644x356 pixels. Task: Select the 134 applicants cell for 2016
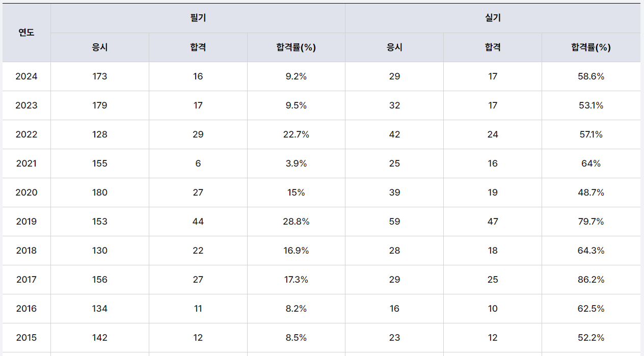pyautogui.click(x=100, y=309)
